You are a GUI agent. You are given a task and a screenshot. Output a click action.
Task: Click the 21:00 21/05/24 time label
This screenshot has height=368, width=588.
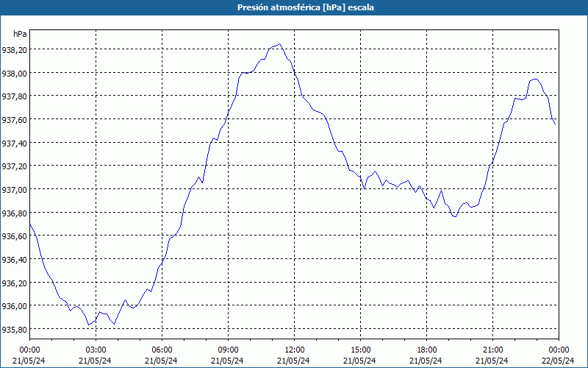[x=492, y=355]
